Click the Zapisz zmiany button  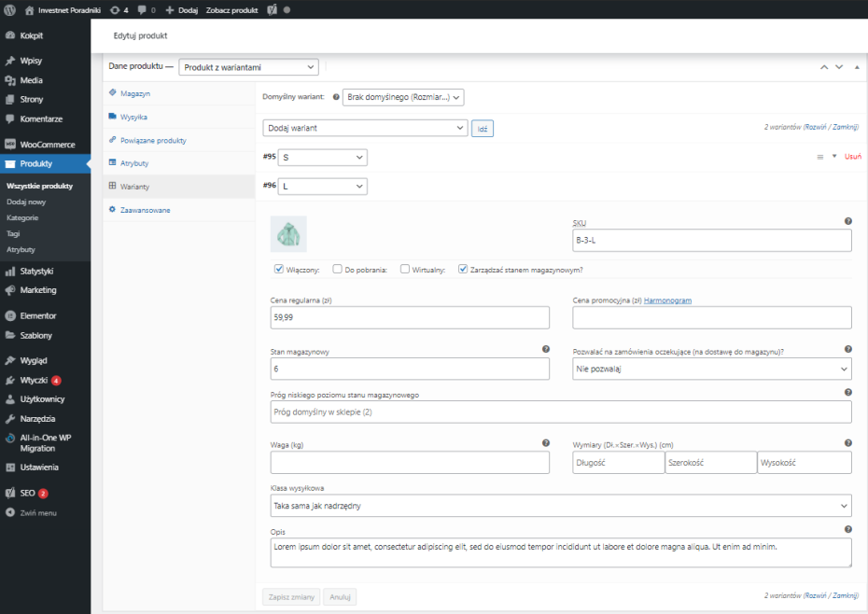click(290, 596)
